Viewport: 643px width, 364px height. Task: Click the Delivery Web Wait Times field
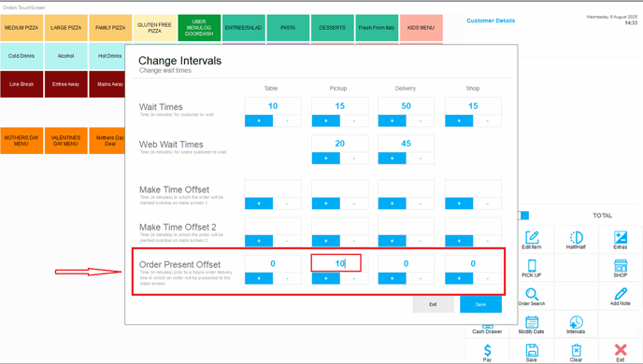[406, 144]
